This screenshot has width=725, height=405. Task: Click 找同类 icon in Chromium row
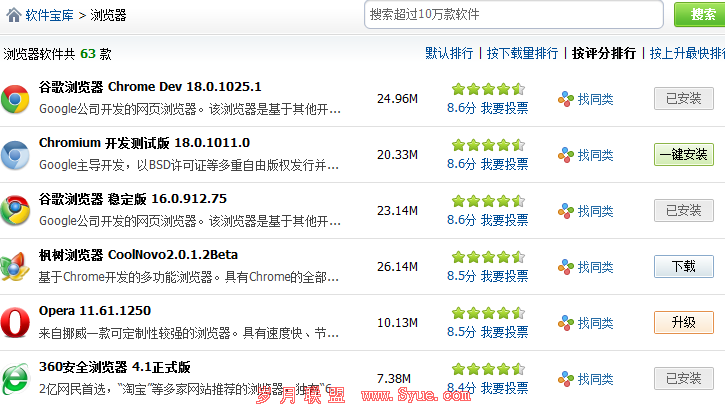(565, 155)
